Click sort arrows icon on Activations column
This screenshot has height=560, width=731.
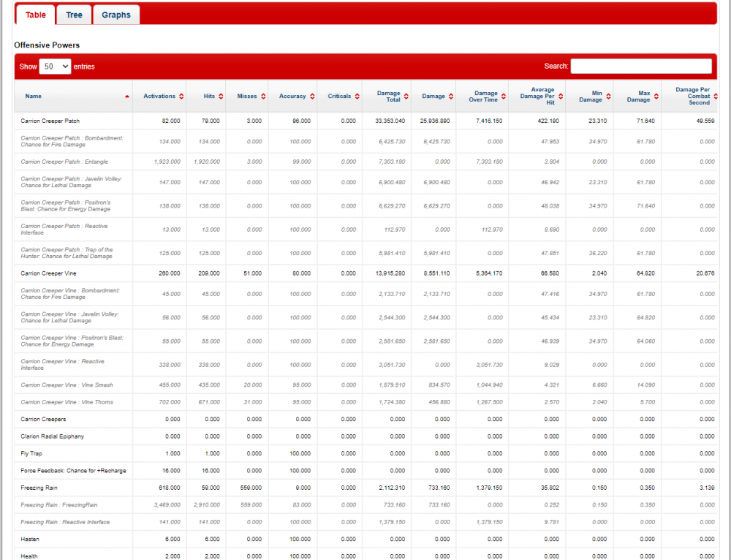181,97
